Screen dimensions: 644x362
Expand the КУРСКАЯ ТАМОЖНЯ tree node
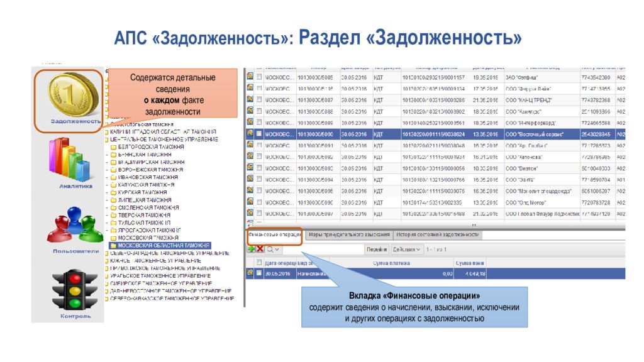[107, 192]
